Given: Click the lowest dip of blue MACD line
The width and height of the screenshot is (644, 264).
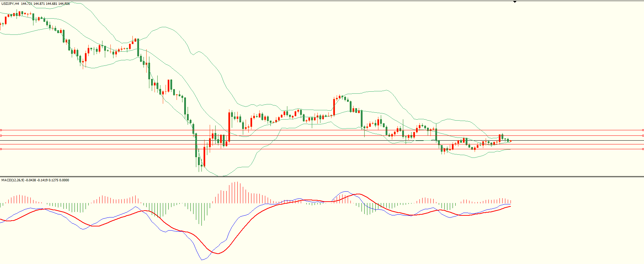Looking at the screenshot, I should pyautogui.click(x=202, y=260).
